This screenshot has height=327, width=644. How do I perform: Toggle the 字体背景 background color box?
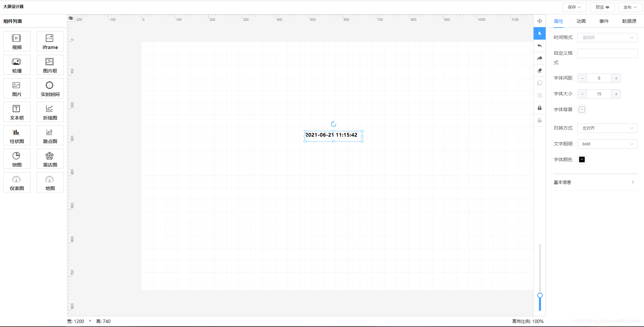[x=582, y=109]
